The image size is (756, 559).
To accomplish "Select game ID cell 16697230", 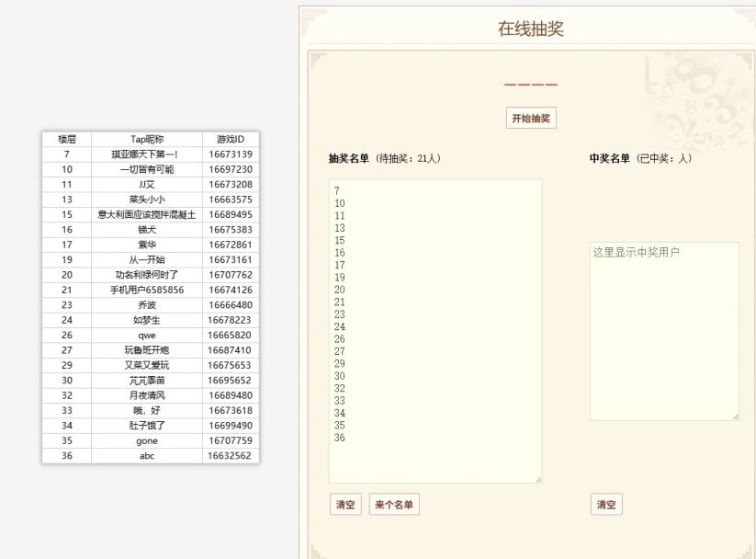I will click(x=230, y=169).
